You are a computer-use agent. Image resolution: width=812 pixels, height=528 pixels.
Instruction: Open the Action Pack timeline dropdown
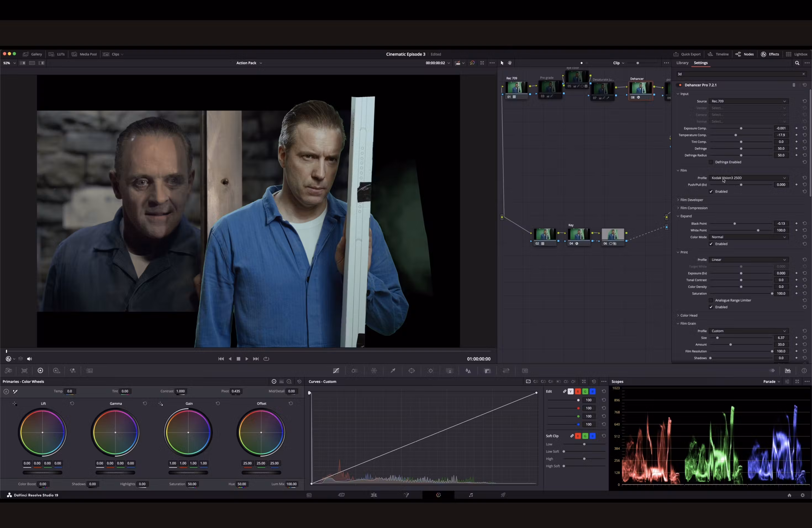point(249,63)
